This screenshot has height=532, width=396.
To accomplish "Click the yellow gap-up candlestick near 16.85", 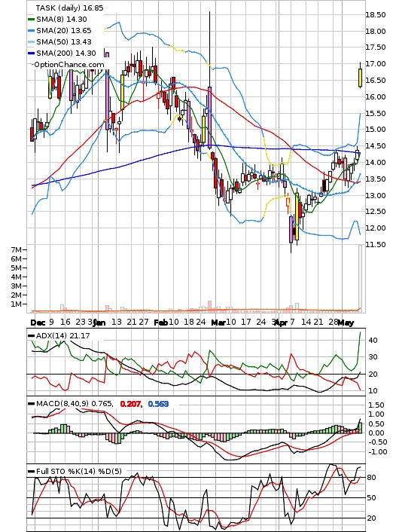I will [x=360, y=78].
